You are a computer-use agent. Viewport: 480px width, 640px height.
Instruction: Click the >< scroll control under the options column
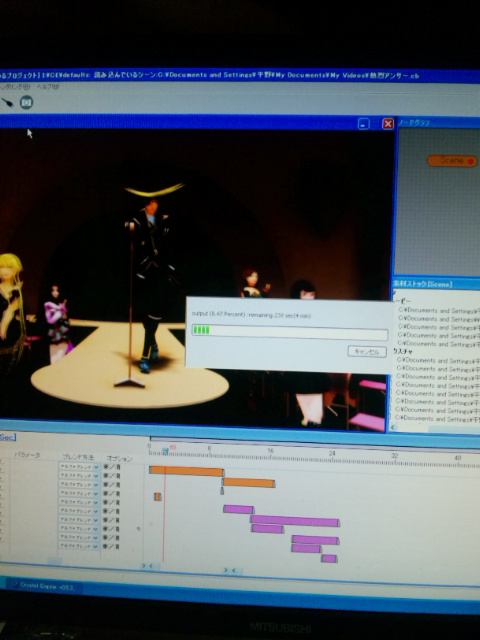click(147, 566)
